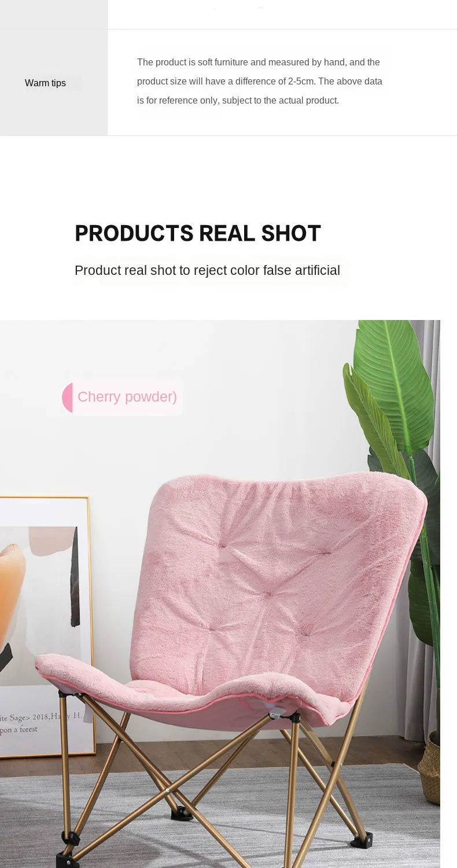
Task: Click the framed art print on left
Action: (46, 625)
